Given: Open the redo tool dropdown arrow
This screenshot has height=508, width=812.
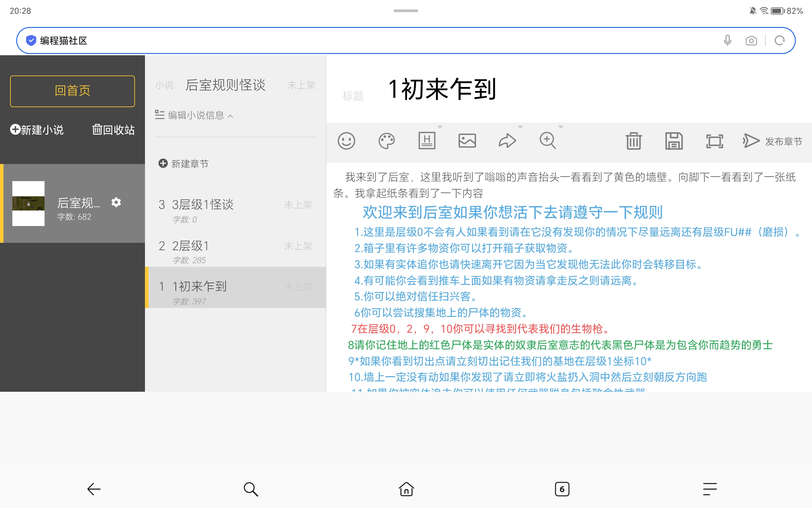Looking at the screenshot, I should (521, 127).
